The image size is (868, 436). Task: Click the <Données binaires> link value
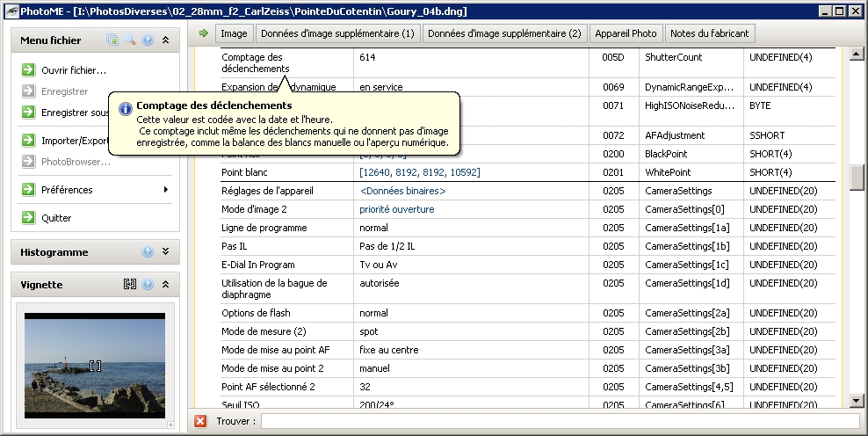pos(403,191)
